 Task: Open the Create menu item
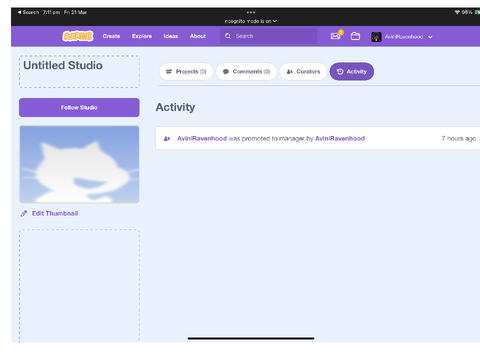(111, 36)
